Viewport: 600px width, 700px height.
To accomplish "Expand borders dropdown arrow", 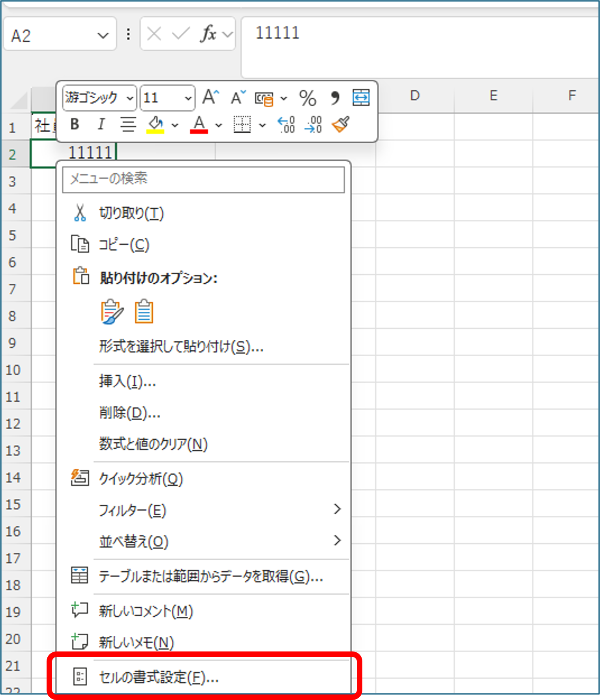I will (x=262, y=125).
